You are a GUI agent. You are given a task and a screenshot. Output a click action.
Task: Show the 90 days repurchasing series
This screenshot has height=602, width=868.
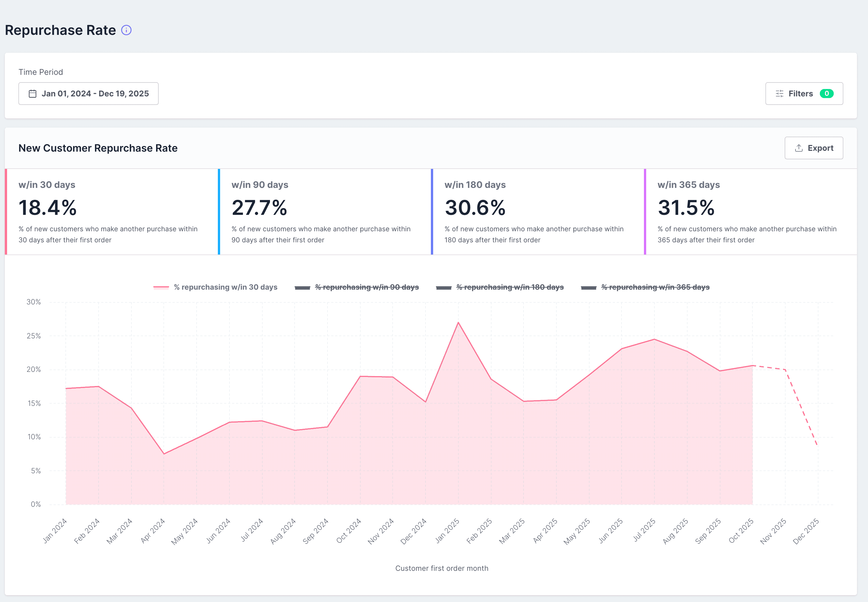click(367, 287)
